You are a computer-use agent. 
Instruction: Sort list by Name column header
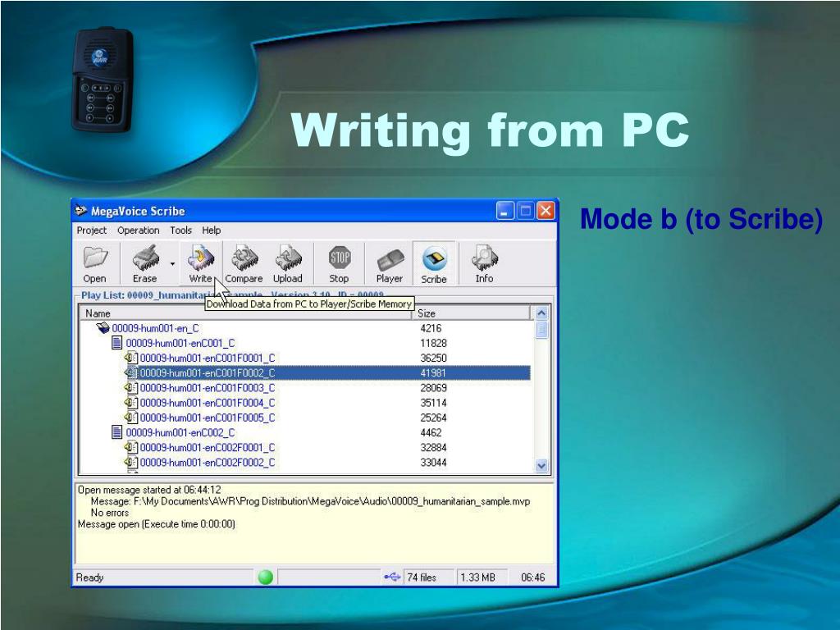245,313
